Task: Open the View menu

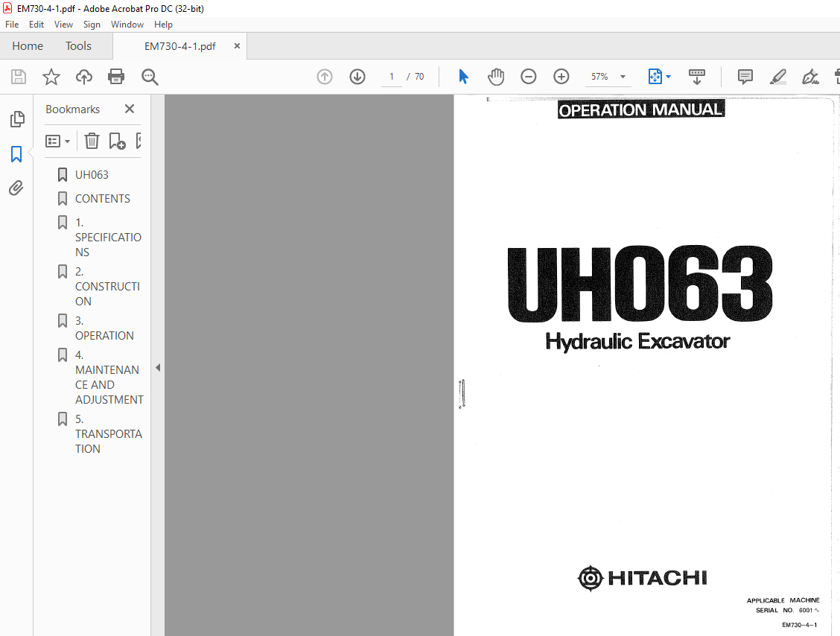Action: point(63,25)
